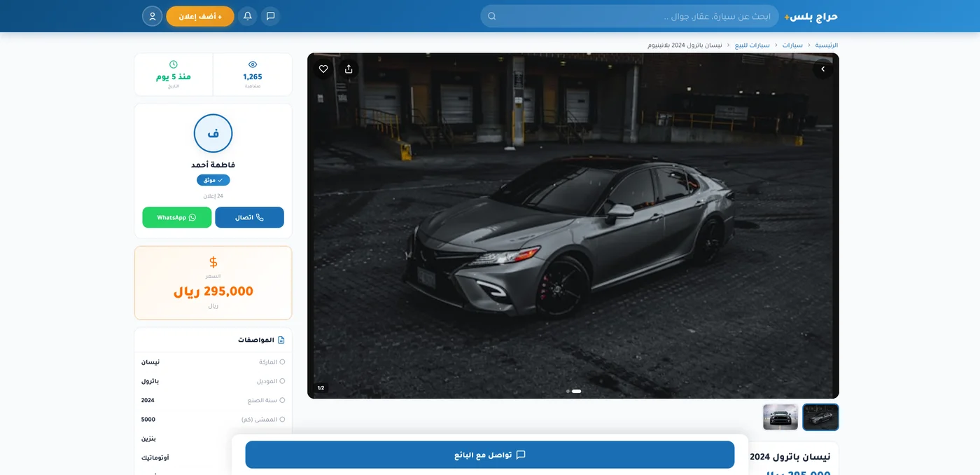Open the user account icon
Viewport: 980px width, 475px height.
point(152,16)
